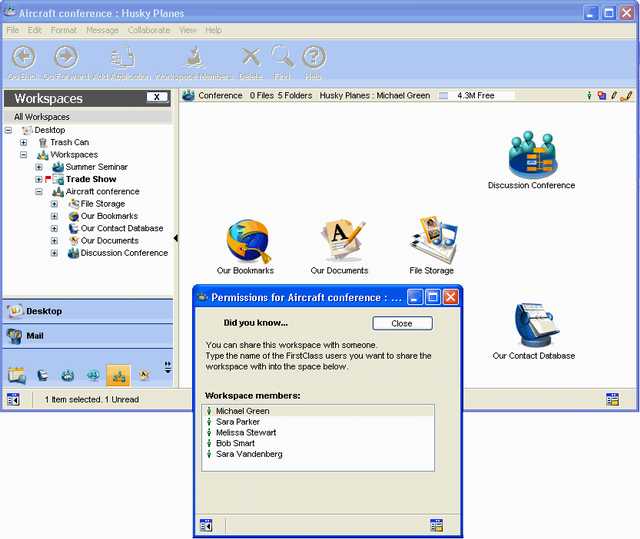
Task: Close the Workspaces pane with X button
Action: pos(157,98)
